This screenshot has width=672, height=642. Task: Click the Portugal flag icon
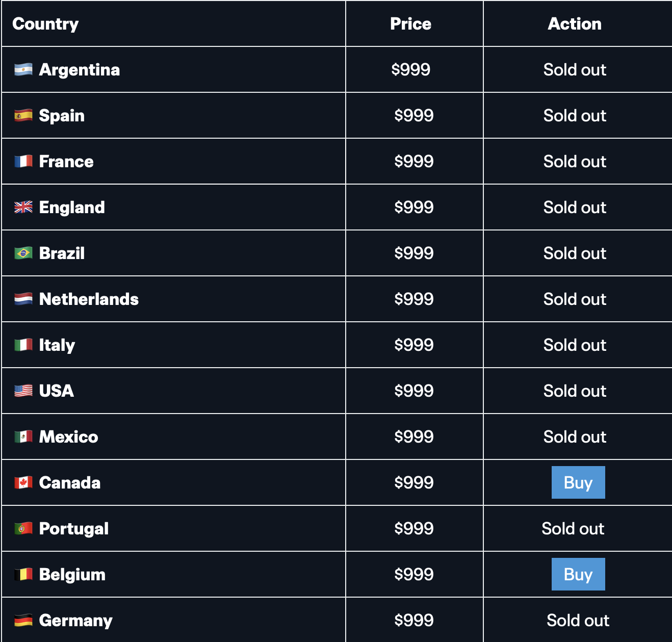click(23, 529)
